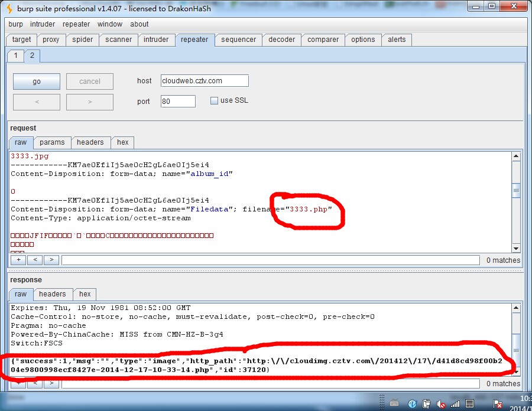Click the 'Switch:FSCS' response header line
532x411 pixels.
(37, 343)
